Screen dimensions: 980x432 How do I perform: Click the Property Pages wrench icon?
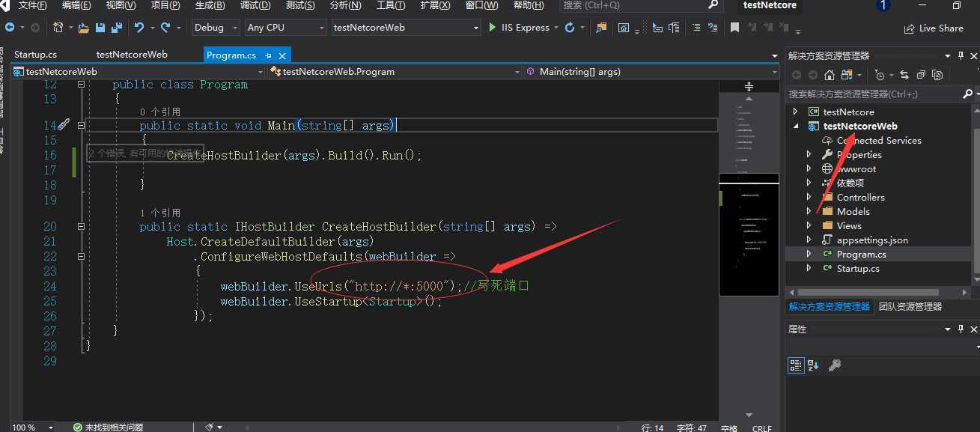coord(834,365)
